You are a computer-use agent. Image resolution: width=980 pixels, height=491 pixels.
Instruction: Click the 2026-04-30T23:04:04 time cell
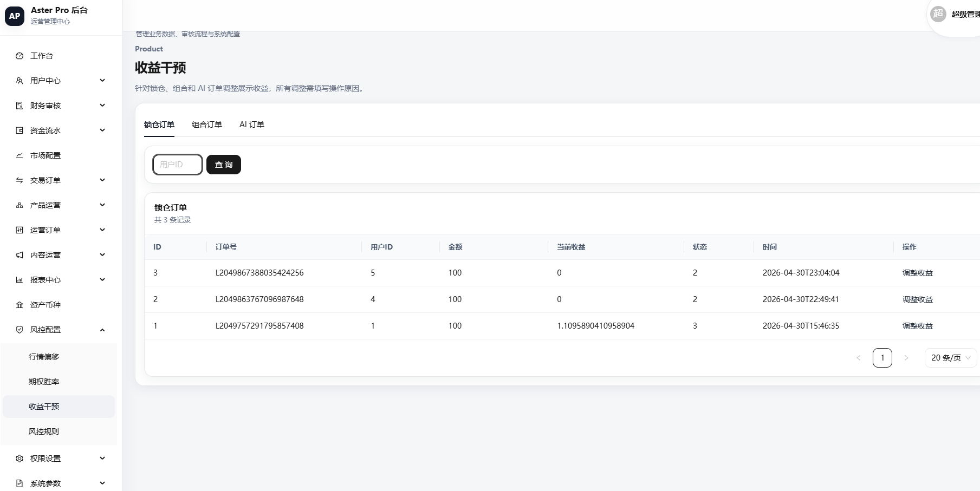tap(801, 273)
